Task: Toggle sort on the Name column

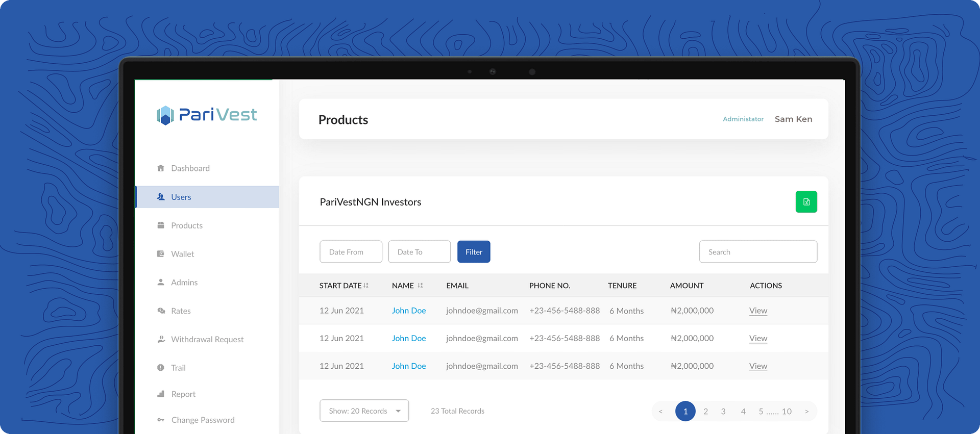Action: coord(420,286)
